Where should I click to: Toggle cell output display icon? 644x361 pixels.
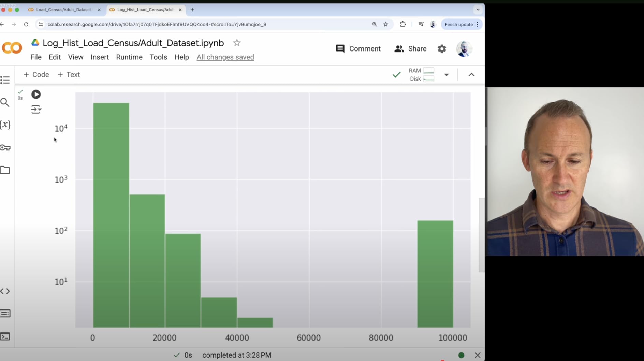(x=36, y=110)
